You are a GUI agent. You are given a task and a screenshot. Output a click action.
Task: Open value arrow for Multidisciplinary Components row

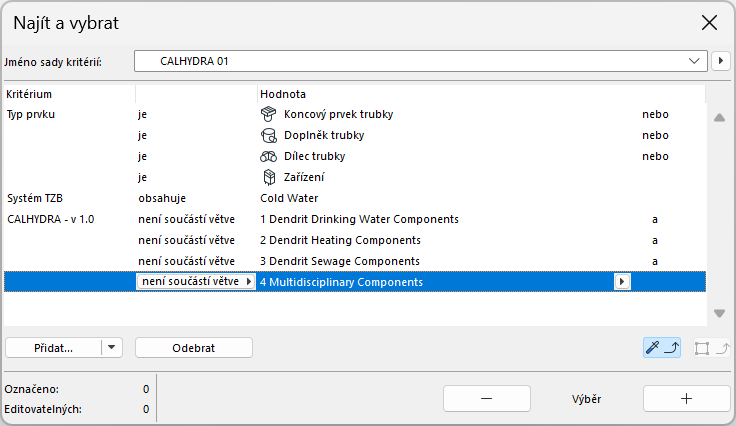pos(622,282)
